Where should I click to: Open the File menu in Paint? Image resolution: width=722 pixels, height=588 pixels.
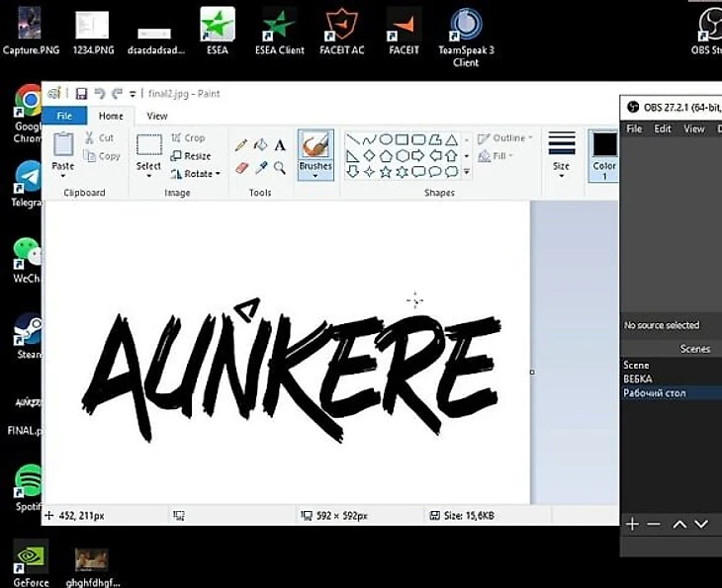pyautogui.click(x=64, y=116)
